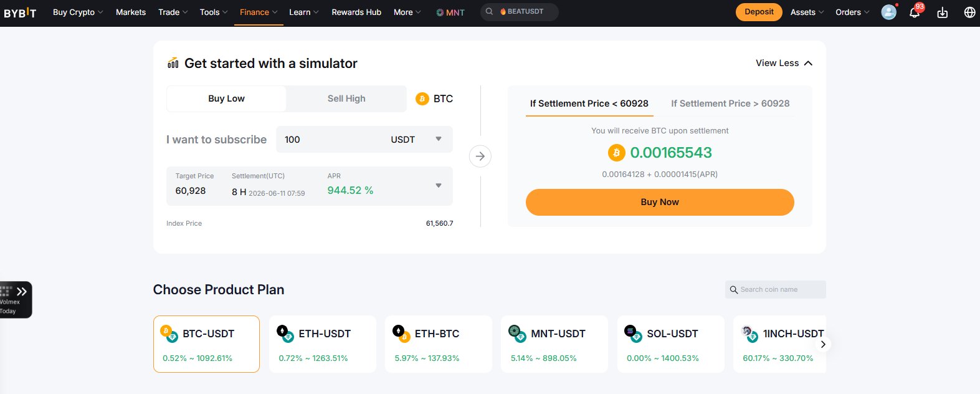Open the Buy Crypto dropdown menu
This screenshot has width=980, height=394.
coord(78,12)
